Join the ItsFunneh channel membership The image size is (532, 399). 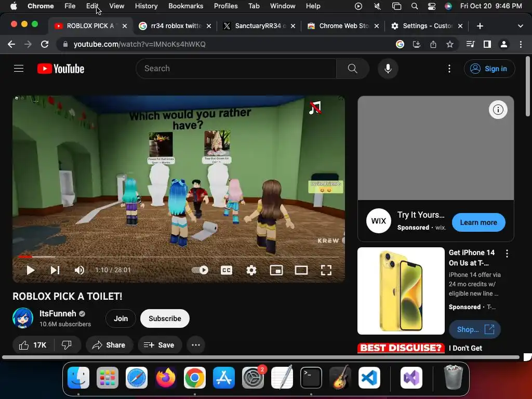tap(121, 318)
